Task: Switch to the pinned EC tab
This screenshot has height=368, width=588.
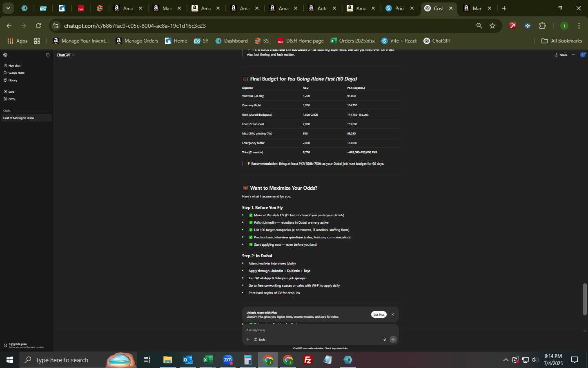Action: click(x=43, y=8)
